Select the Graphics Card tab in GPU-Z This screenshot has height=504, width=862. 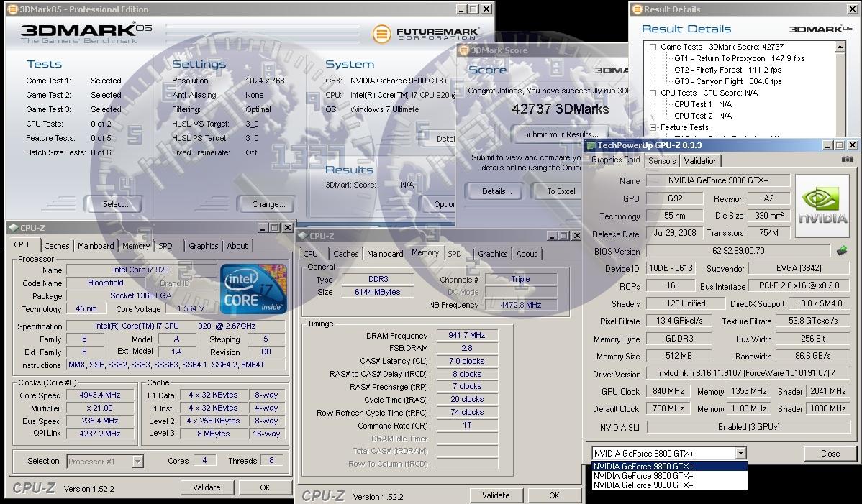tap(616, 160)
